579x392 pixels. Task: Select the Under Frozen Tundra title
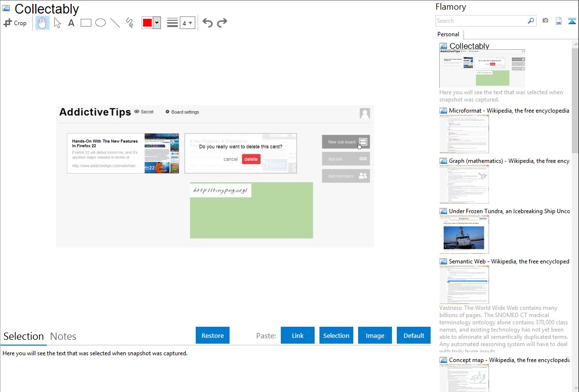pyautogui.click(x=509, y=211)
